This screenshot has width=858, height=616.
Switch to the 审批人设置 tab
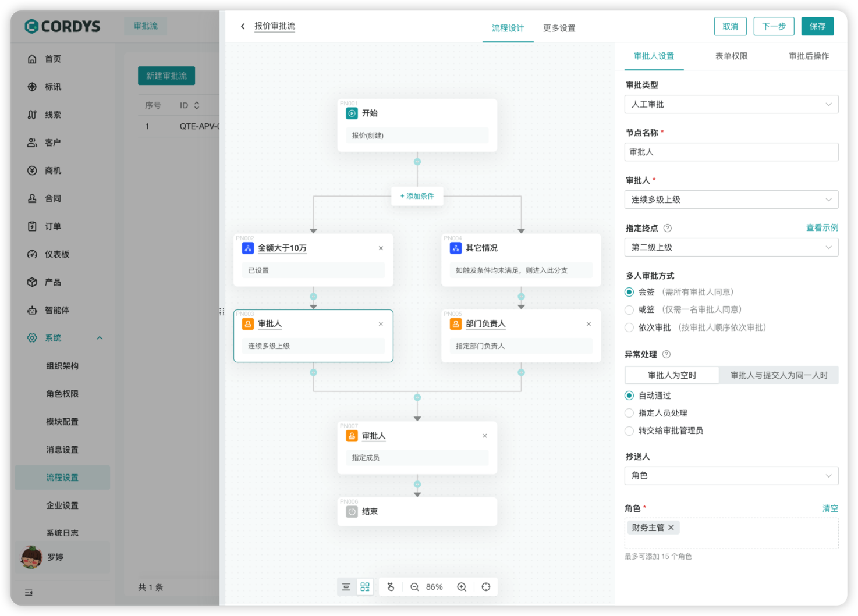click(x=654, y=56)
